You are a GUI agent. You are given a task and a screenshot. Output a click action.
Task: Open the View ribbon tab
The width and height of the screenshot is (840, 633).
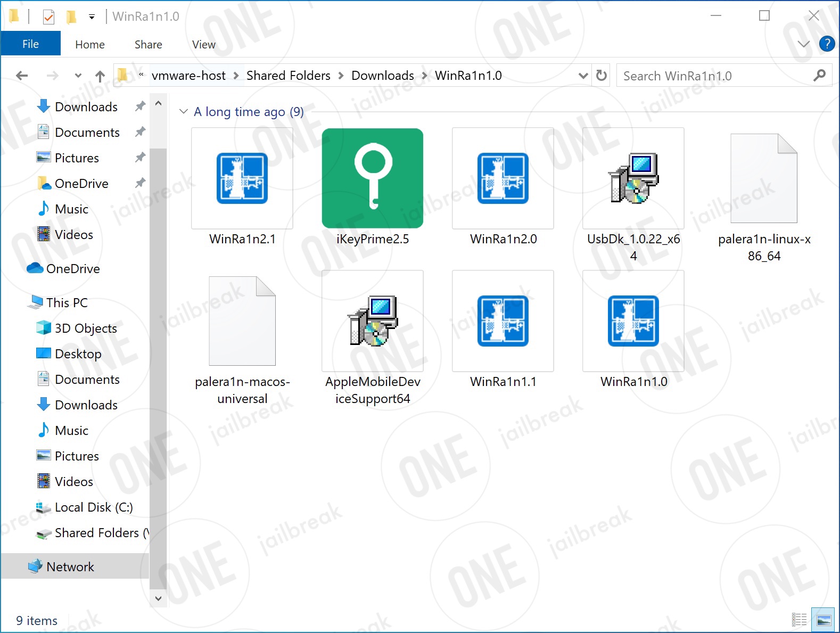point(203,44)
